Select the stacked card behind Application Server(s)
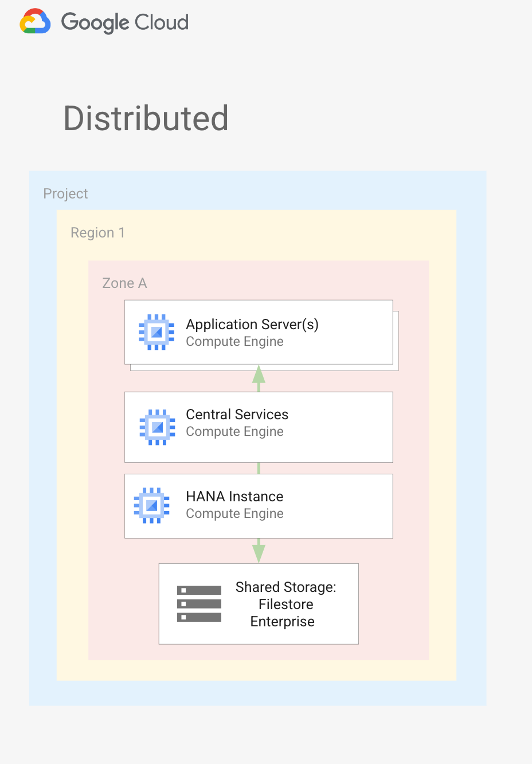 tap(396, 367)
